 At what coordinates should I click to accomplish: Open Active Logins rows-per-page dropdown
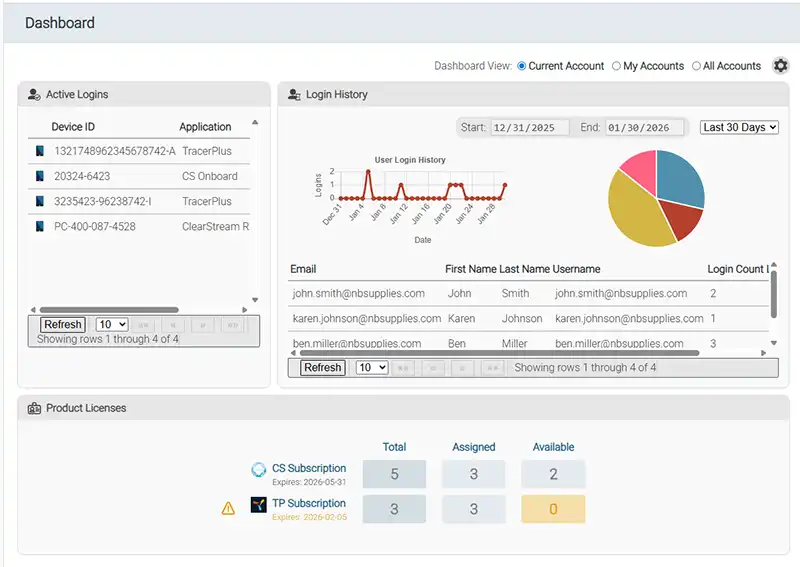point(111,325)
